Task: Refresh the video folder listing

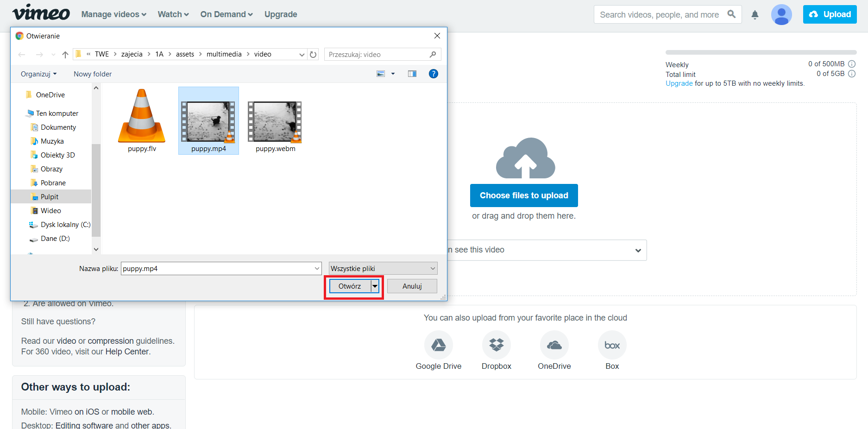Action: point(313,55)
